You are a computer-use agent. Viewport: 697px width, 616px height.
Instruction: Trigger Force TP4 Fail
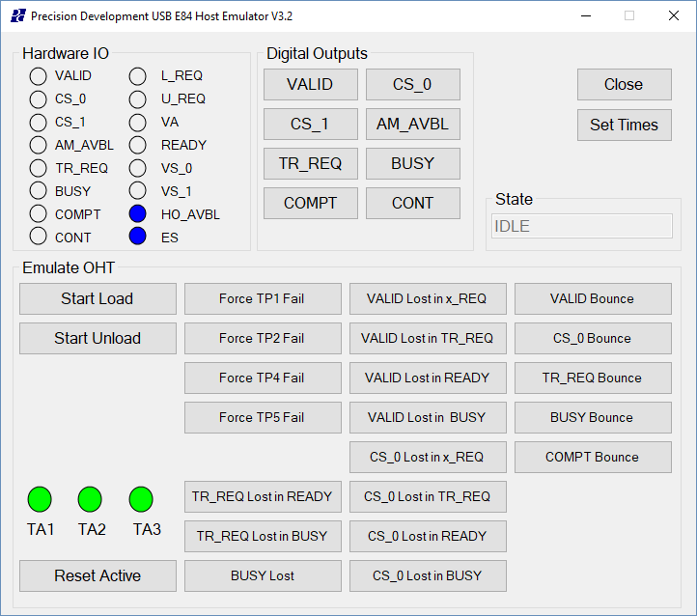[263, 378]
